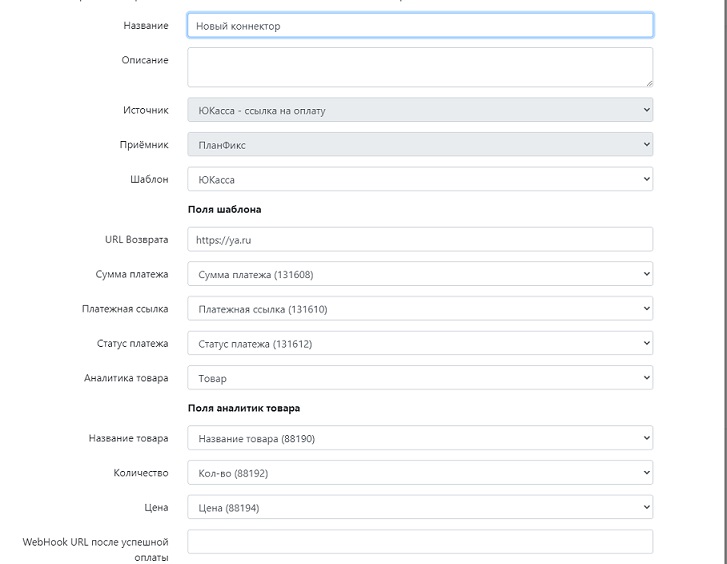
Task: Click the chevron arrow of Источник select
Action: pyautogui.click(x=646, y=110)
